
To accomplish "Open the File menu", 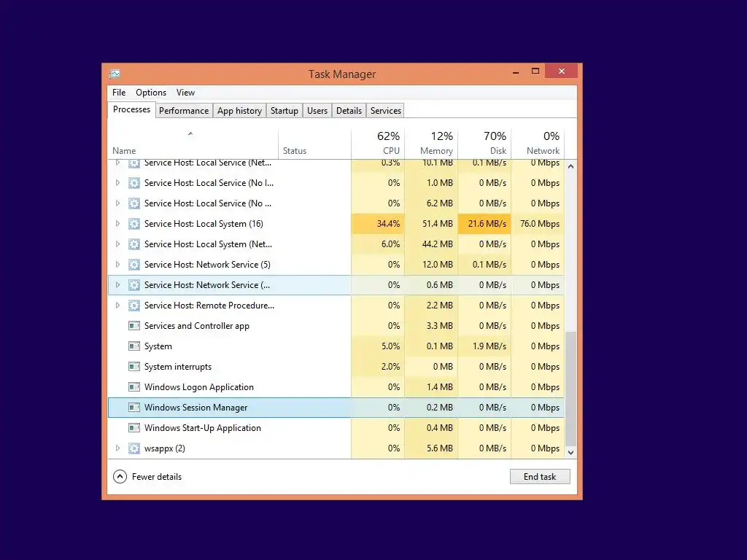I will tap(119, 93).
